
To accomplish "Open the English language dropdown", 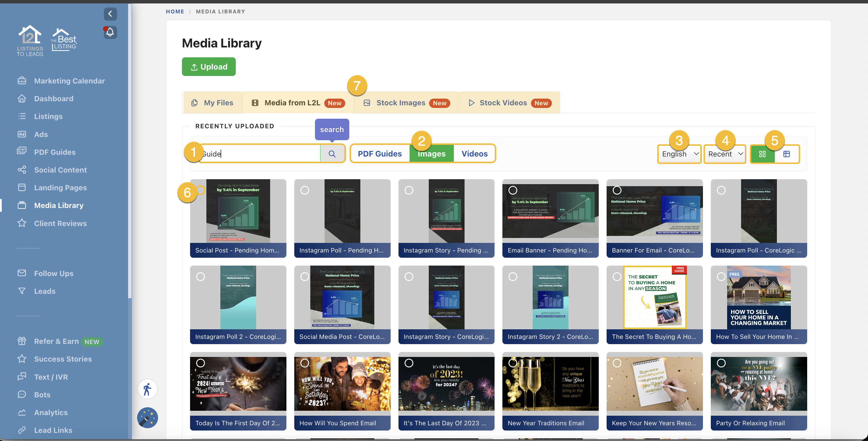I will (x=679, y=154).
